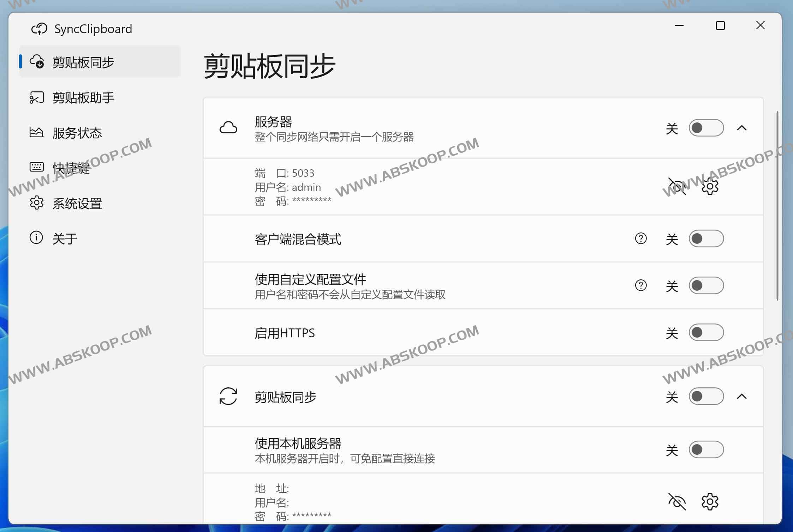Viewport: 793px width, 532px height.
Task: Enable the 启用HTTPS toggle
Action: [x=706, y=333]
